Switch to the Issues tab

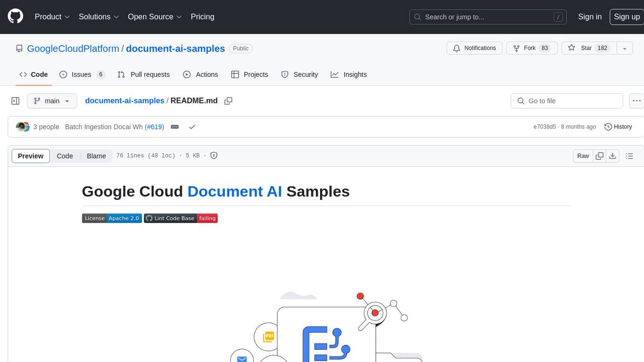tap(82, 74)
